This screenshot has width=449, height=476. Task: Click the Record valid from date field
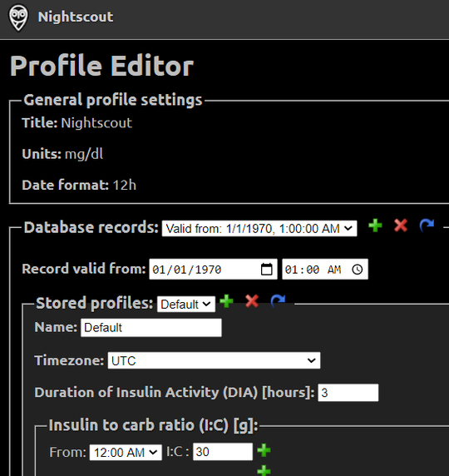[213, 270]
